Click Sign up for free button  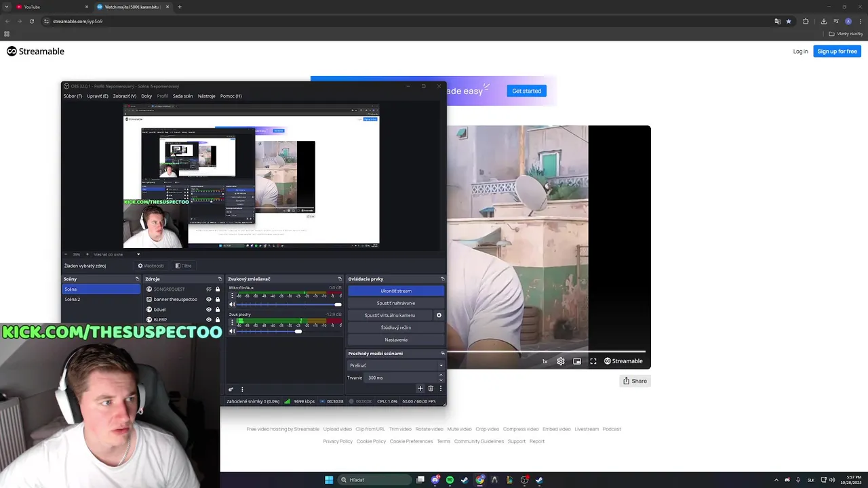837,52
